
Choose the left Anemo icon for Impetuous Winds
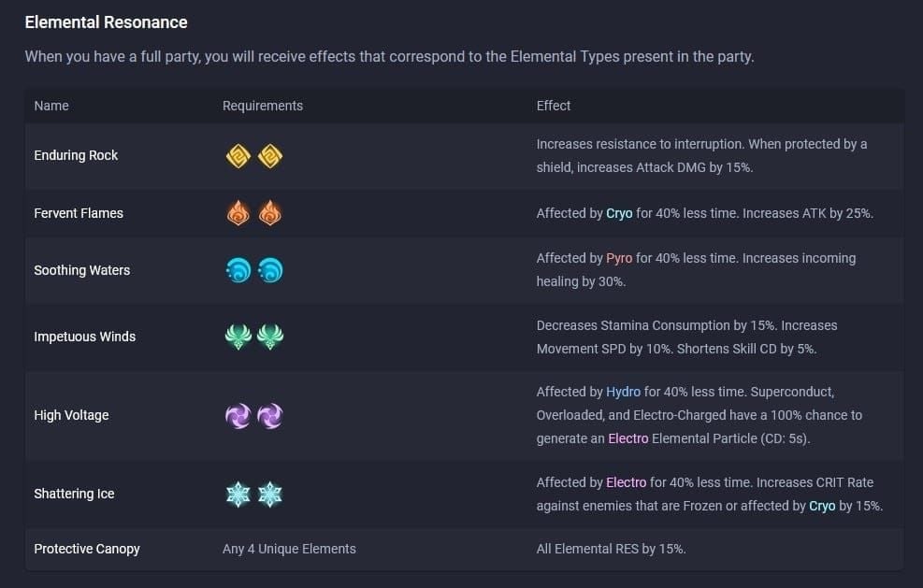[x=238, y=337]
